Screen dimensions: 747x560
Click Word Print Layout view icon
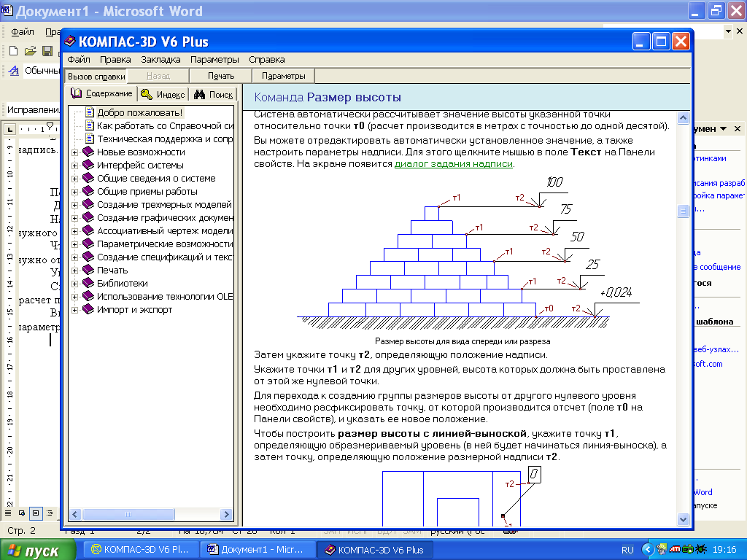pyautogui.click(x=36, y=513)
